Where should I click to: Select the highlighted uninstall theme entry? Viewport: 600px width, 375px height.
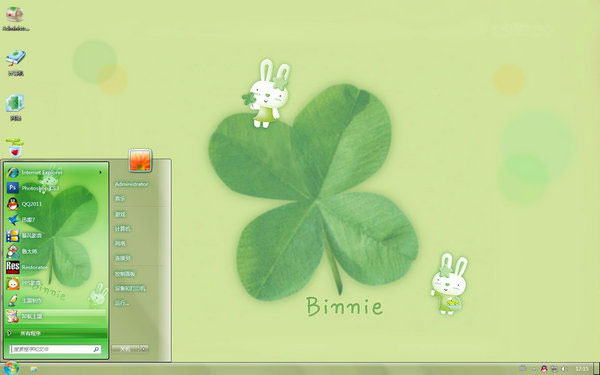click(55, 316)
